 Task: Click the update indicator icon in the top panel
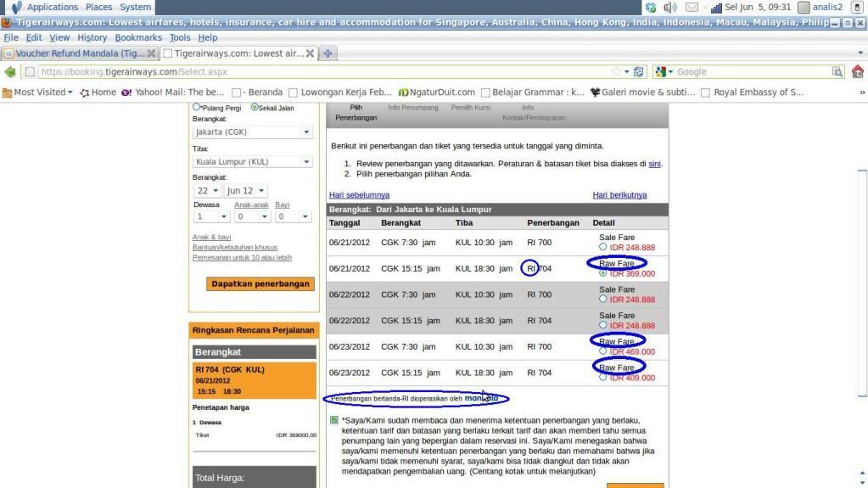click(x=651, y=7)
